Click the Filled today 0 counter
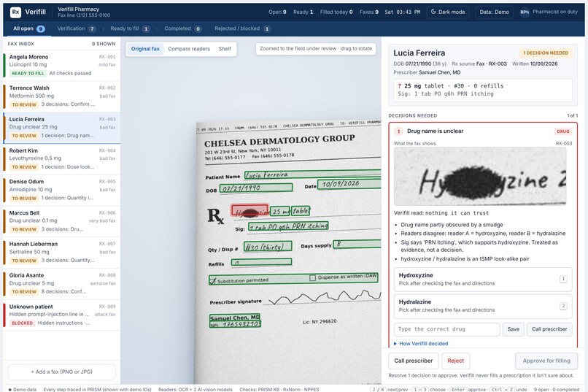This screenshot has width=588, height=392. click(336, 12)
